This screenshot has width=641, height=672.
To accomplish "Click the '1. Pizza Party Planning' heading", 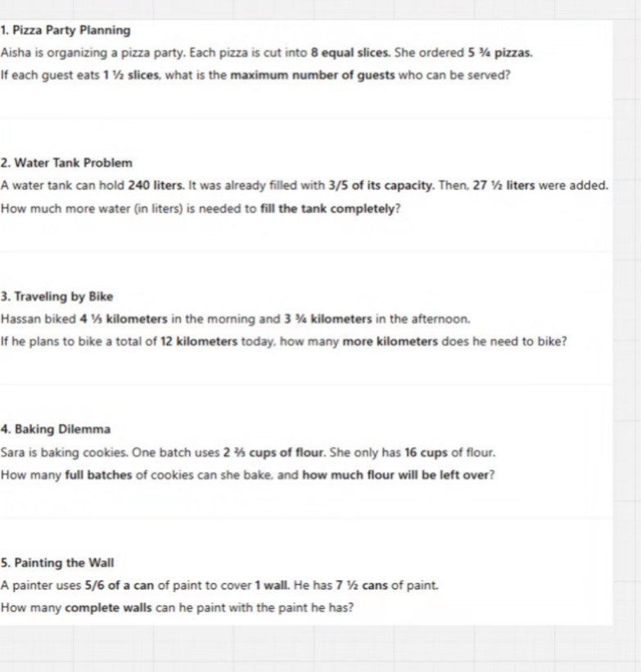I will pos(65,30).
